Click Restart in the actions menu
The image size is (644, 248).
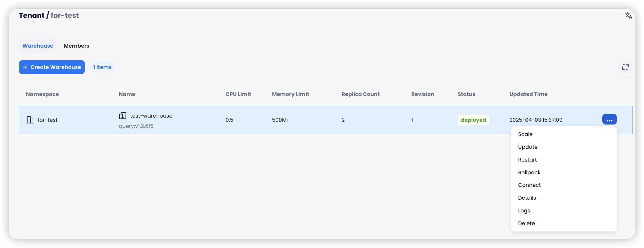point(527,160)
